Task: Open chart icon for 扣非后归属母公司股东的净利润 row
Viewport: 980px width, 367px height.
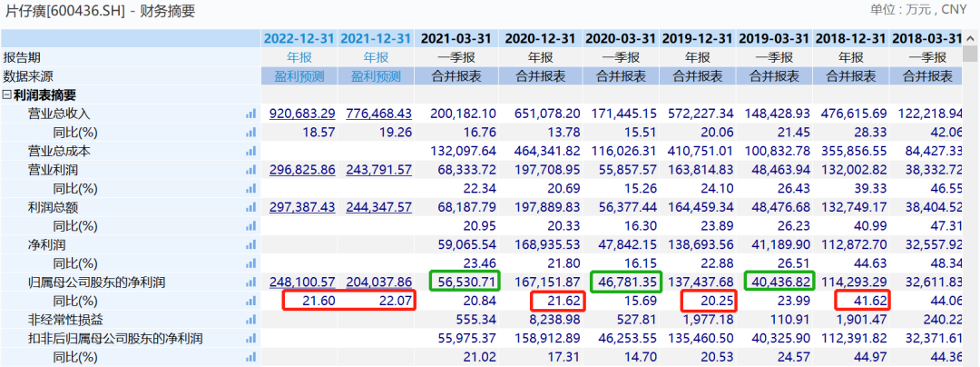Action: [x=251, y=339]
